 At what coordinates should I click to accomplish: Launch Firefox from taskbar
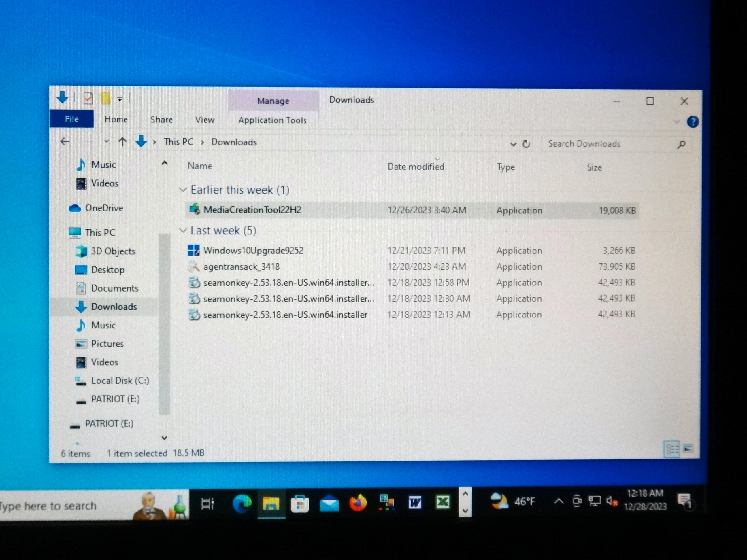coord(358,503)
